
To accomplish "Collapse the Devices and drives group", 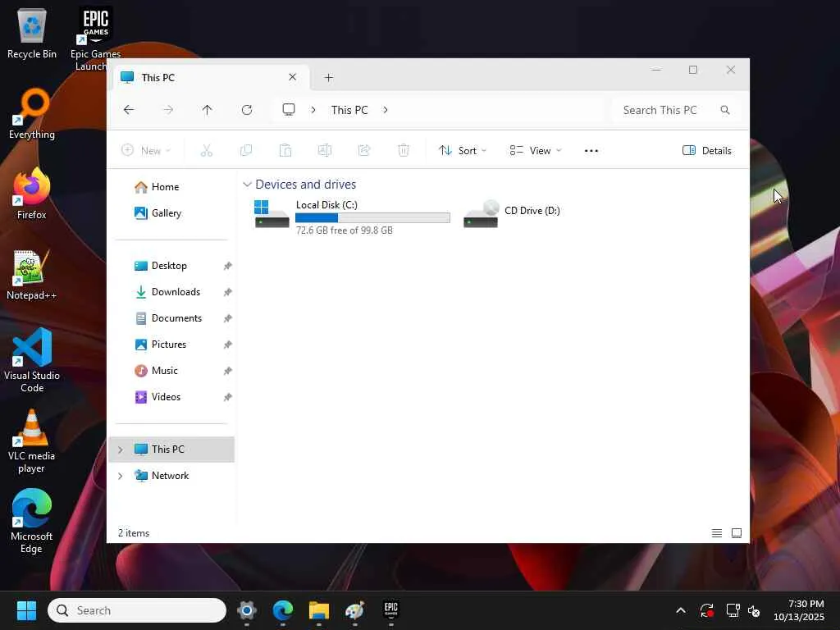I will pyautogui.click(x=247, y=185).
